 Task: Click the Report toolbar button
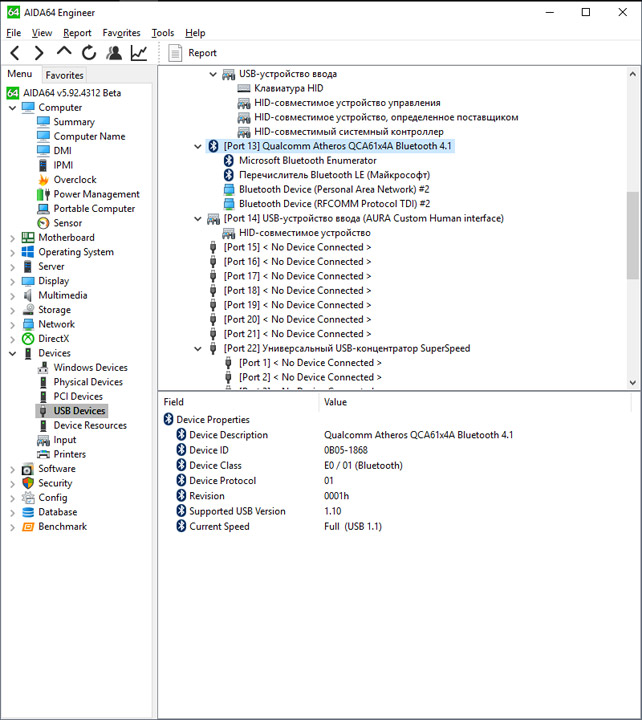point(192,53)
